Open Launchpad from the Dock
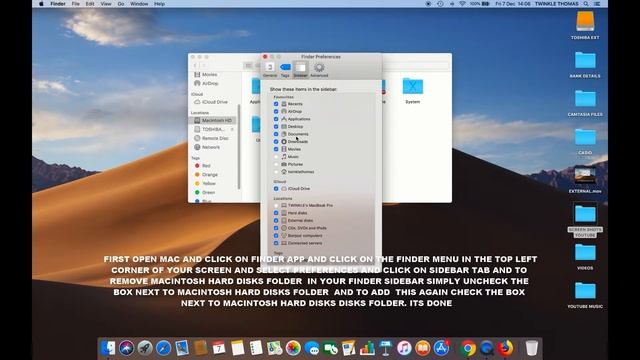 [x=145, y=348]
